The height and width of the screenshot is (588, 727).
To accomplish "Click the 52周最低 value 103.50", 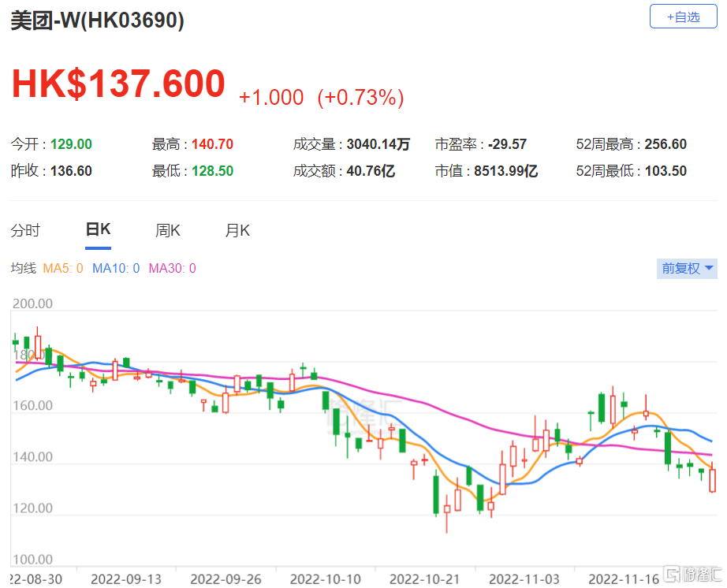I will point(665,171).
